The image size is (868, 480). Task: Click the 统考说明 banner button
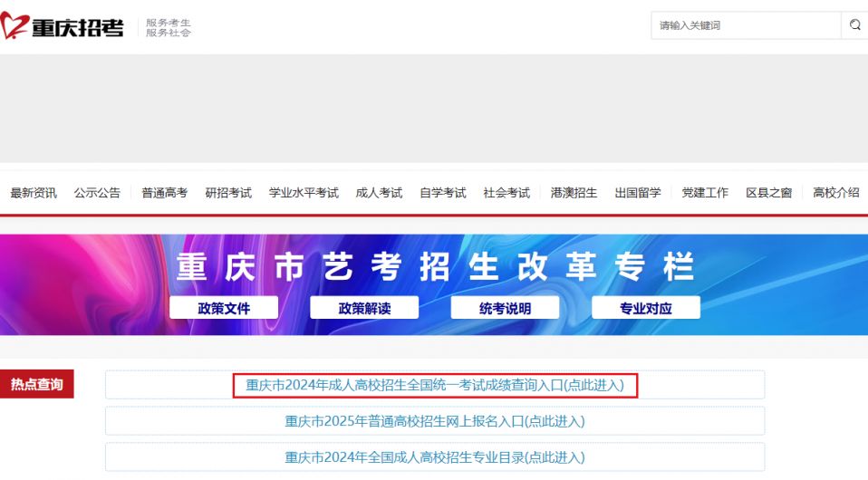tap(505, 308)
